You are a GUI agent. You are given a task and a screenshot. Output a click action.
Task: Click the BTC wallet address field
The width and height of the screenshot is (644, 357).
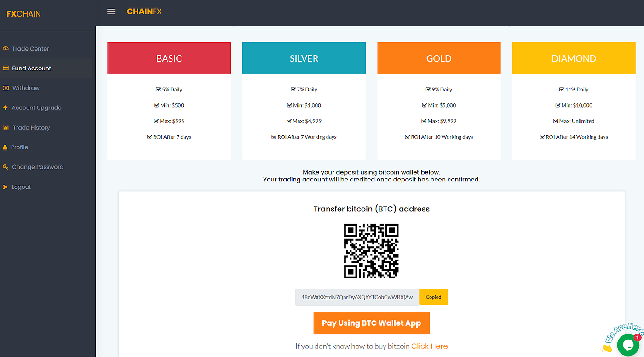pos(357,297)
